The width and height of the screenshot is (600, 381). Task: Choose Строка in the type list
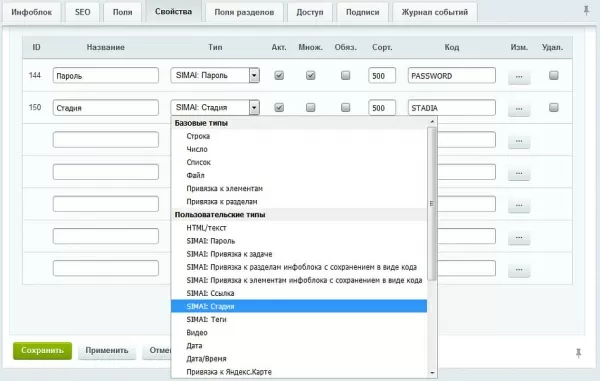pos(299,136)
